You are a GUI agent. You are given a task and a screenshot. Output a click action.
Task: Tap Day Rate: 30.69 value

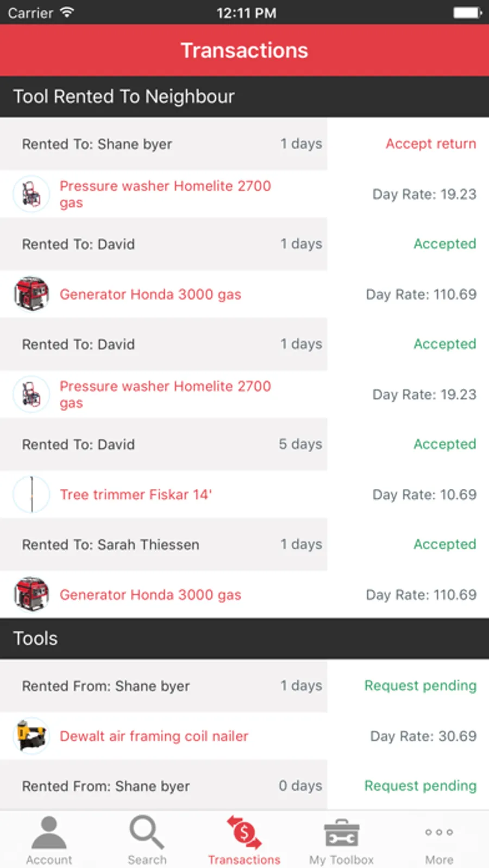[x=423, y=736]
